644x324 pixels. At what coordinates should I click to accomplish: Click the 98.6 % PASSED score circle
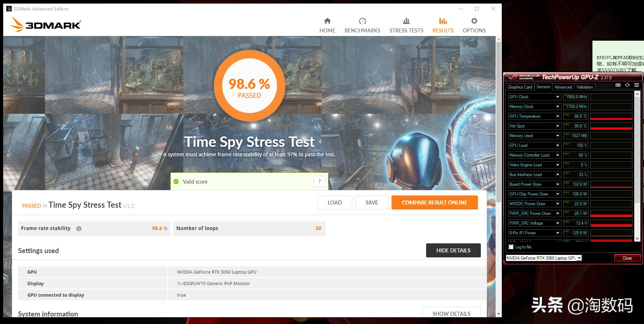coord(249,86)
